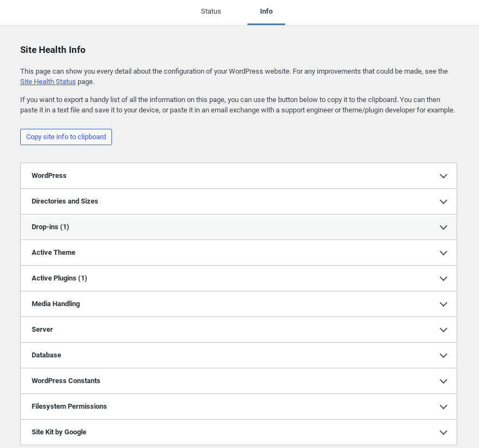The image size is (479, 448).
Task: Switch to the Status tab
Action: point(211,11)
